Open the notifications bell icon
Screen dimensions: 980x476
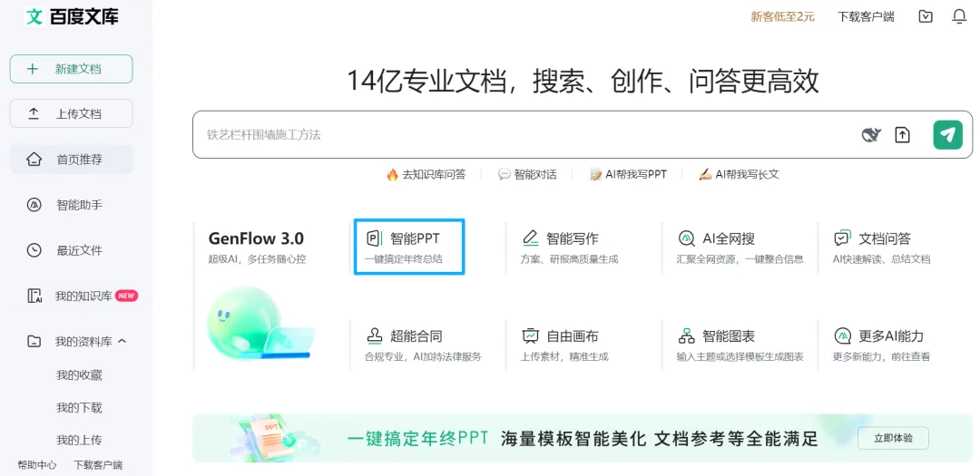pyautogui.click(x=959, y=17)
